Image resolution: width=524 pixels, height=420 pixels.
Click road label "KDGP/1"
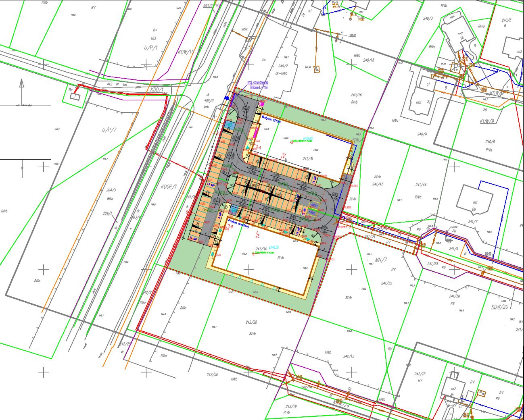click(x=169, y=187)
